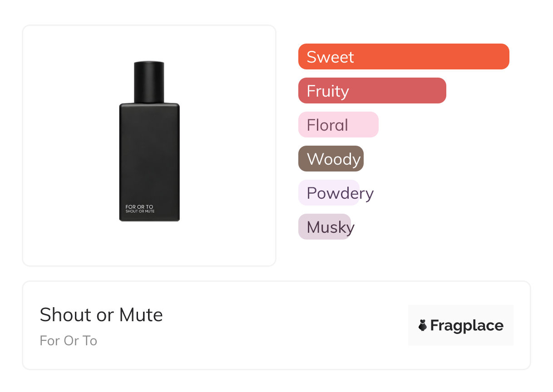Click the word Powdery in the accord list

[x=340, y=193]
